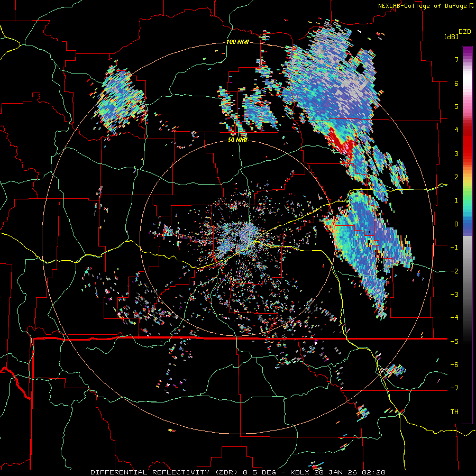Click the 5 dB label on color scale
Screen dimensions: 476x476
pyautogui.click(x=456, y=106)
